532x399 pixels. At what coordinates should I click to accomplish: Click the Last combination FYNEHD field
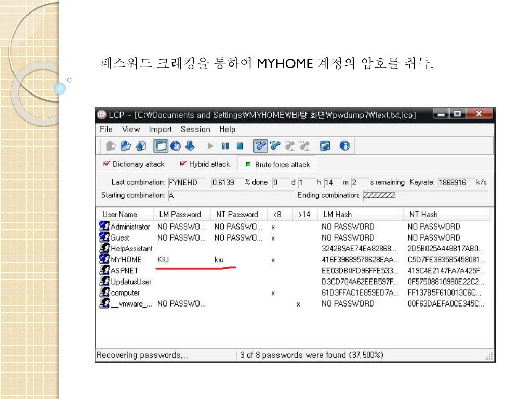[x=187, y=182]
